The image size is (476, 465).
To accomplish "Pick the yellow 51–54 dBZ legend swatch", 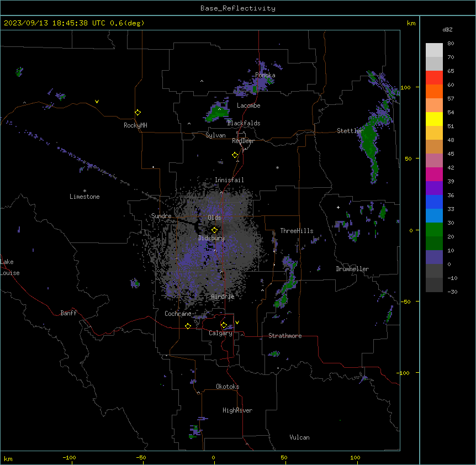I will (x=434, y=119).
